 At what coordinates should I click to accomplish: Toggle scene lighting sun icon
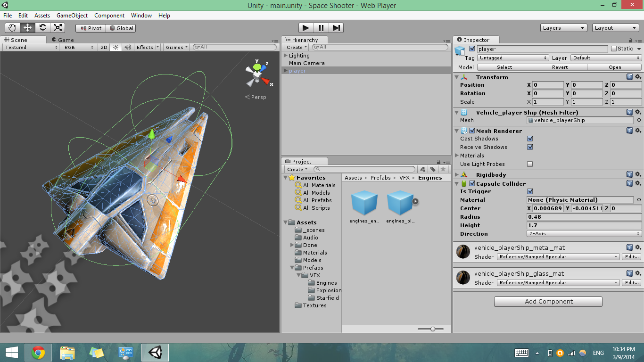(x=116, y=47)
